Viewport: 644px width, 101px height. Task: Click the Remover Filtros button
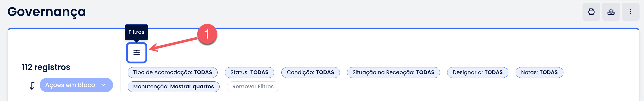pyautogui.click(x=253, y=87)
